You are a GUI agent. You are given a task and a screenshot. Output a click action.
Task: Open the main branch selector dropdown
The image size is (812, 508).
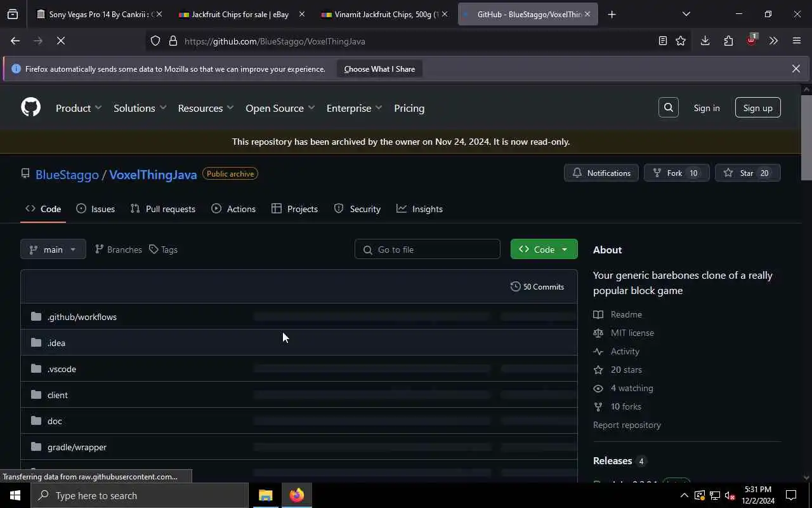pos(53,250)
